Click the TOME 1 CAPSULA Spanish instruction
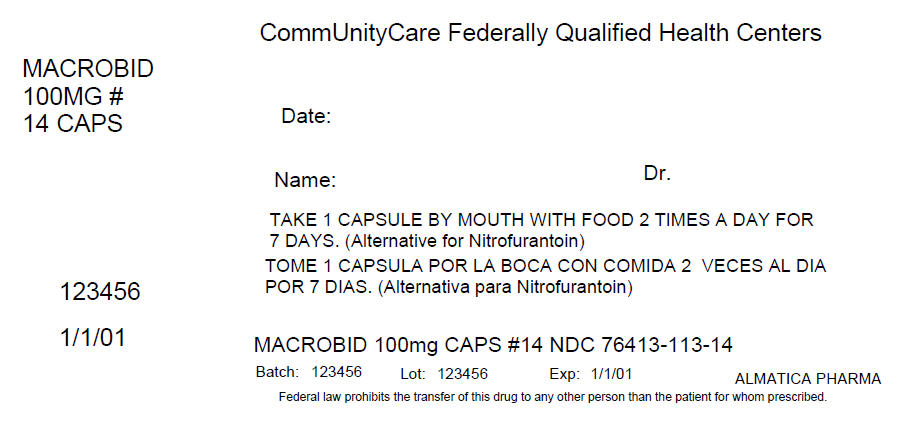Screen dimensions: 903x421 coord(545,267)
